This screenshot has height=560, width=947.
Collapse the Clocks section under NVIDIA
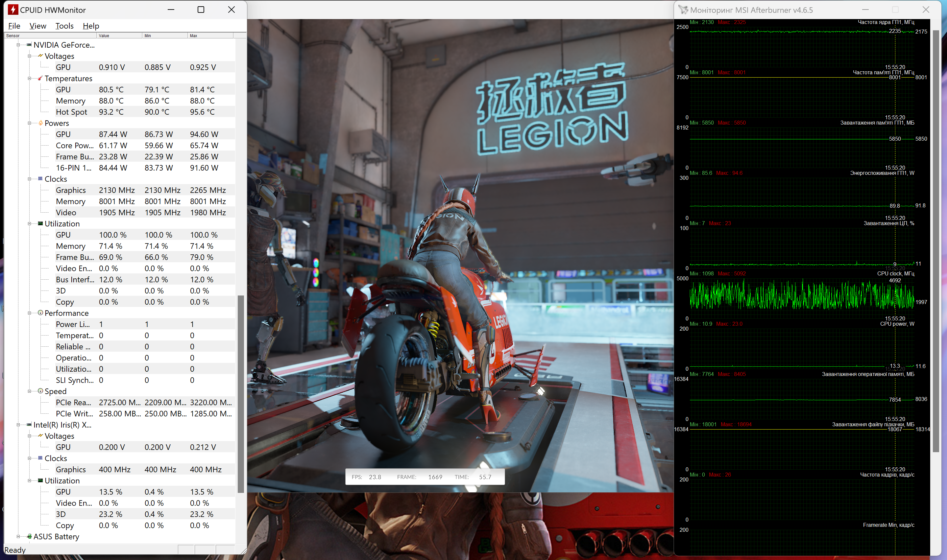30,179
